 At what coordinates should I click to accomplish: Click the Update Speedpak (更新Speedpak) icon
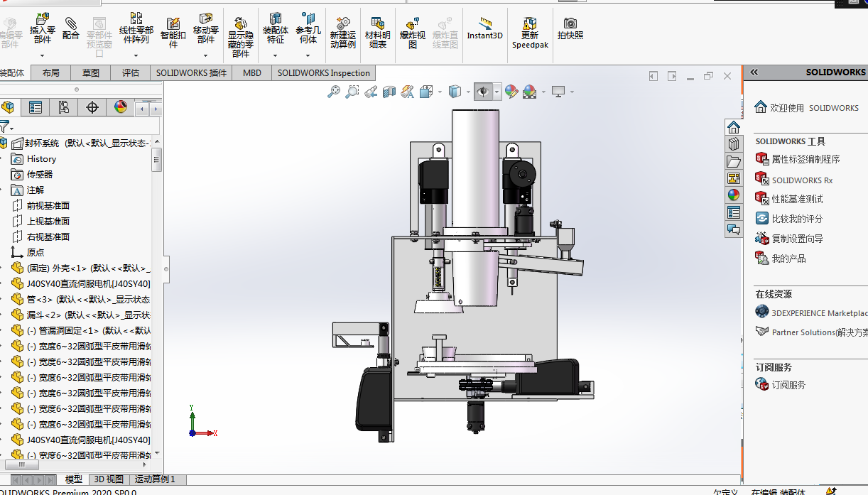(530, 23)
